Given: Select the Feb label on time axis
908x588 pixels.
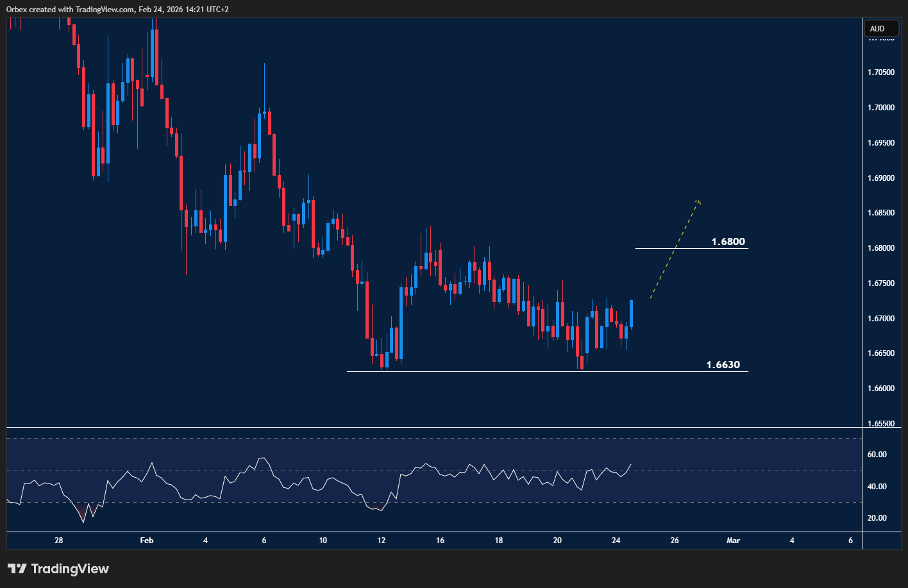Looking at the screenshot, I should pyautogui.click(x=146, y=541).
